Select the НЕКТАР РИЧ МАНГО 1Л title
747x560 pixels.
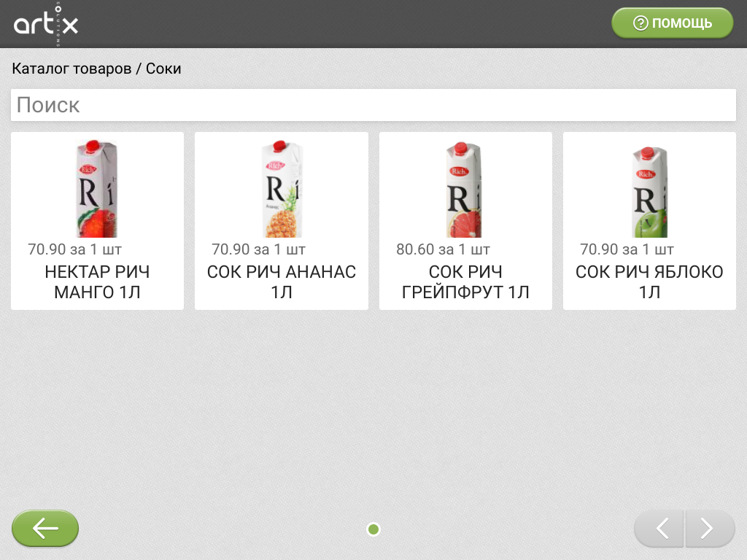(97, 282)
